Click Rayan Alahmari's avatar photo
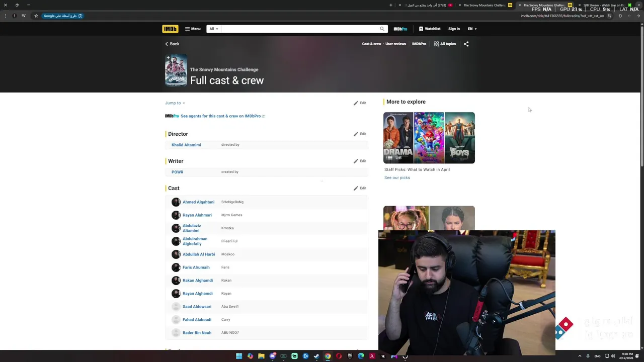 pos(176,215)
